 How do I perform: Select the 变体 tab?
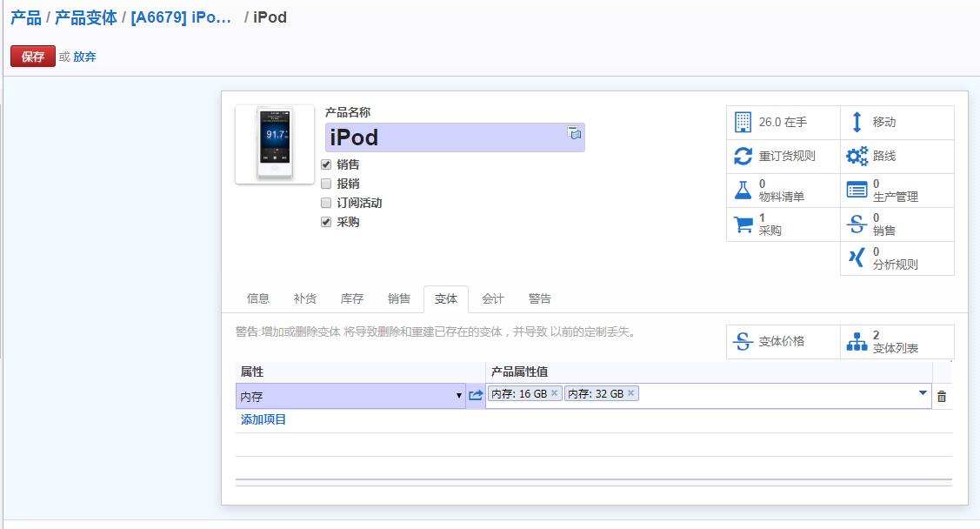(445, 299)
